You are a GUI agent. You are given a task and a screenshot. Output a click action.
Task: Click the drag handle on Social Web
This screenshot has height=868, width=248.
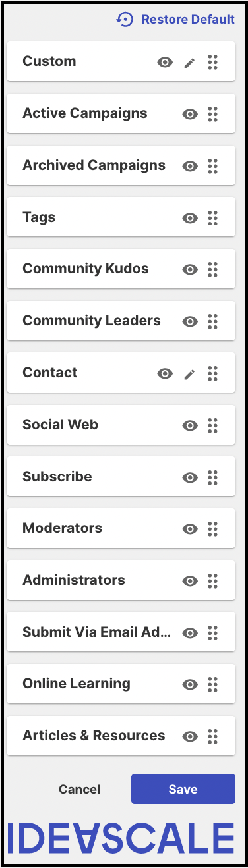click(x=212, y=425)
